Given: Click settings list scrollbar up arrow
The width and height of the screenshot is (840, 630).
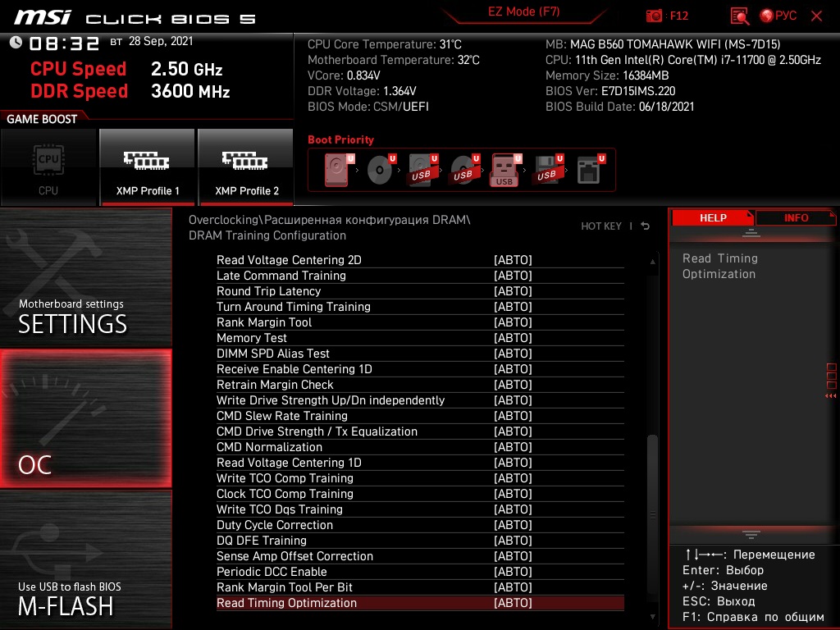Looking at the screenshot, I should (652, 262).
